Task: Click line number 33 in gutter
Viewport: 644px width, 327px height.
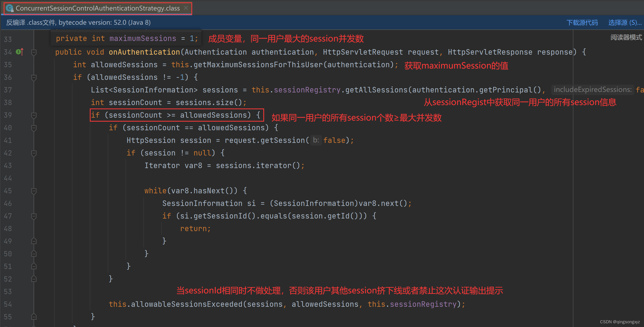Action: pos(8,39)
